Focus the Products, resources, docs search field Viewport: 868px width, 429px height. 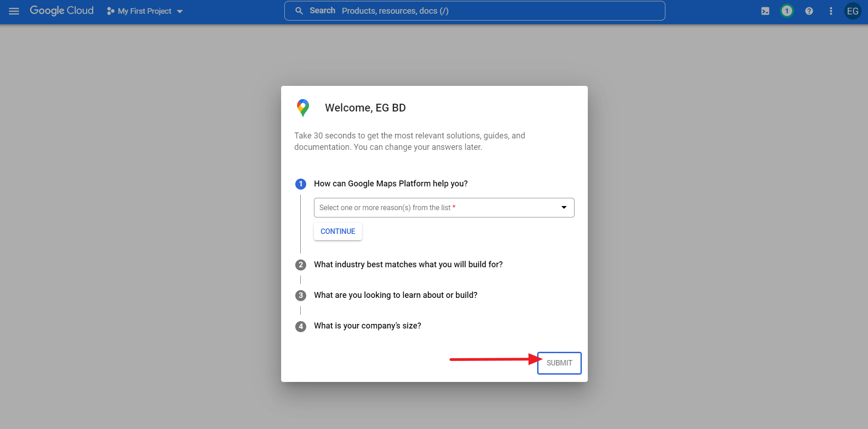475,11
